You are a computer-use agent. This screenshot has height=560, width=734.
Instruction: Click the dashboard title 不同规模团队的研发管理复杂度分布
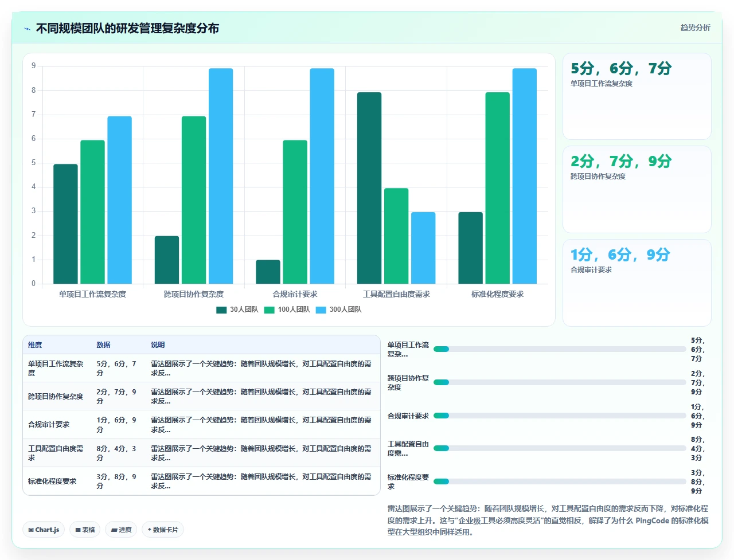pyautogui.click(x=127, y=28)
